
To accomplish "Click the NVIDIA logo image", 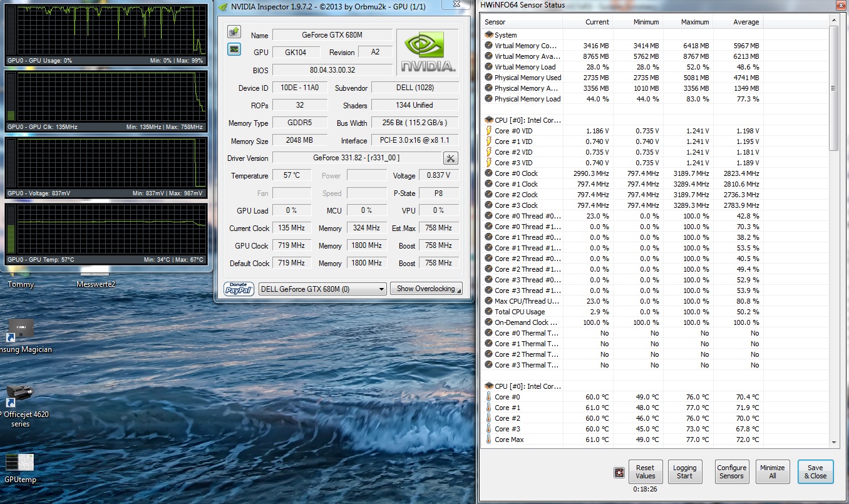I will [x=428, y=52].
